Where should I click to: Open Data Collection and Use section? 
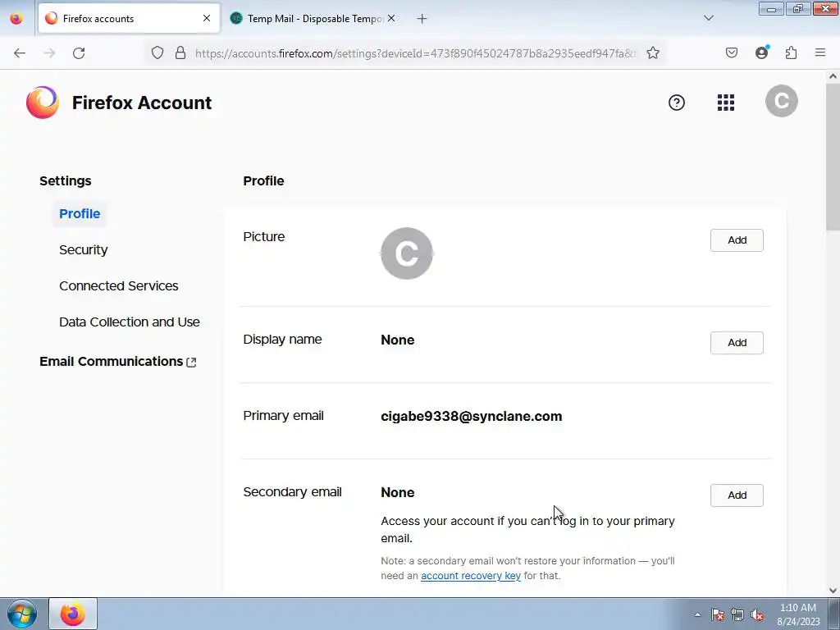129,322
